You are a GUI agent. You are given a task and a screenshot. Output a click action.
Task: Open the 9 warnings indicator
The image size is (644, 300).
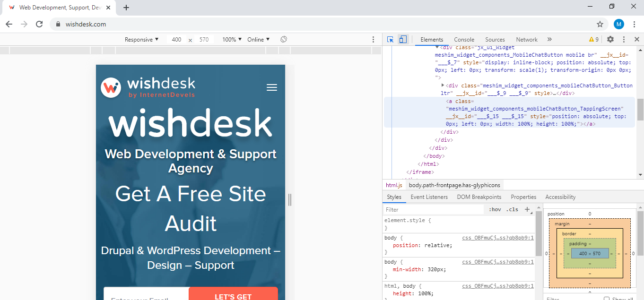point(594,40)
